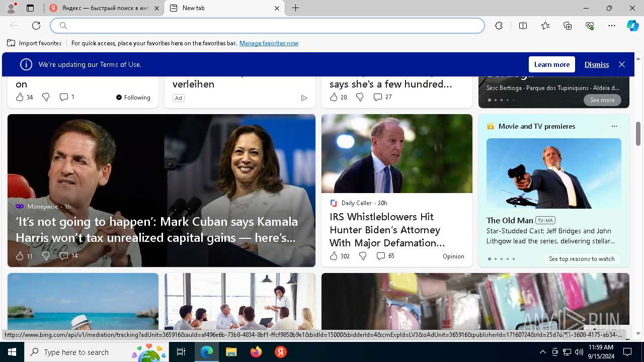Click the Moneywise source label

(43, 207)
